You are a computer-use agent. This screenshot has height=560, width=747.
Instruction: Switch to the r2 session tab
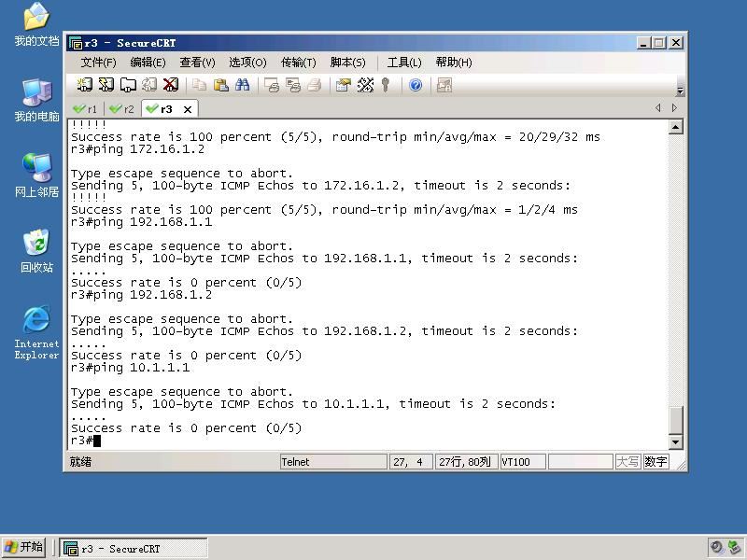click(122, 109)
